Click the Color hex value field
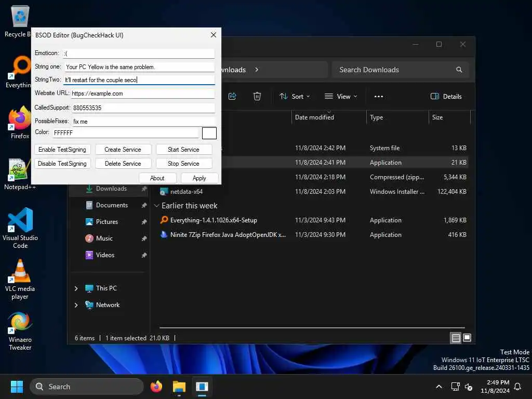Image resolution: width=532 pixels, height=399 pixels. (x=126, y=132)
